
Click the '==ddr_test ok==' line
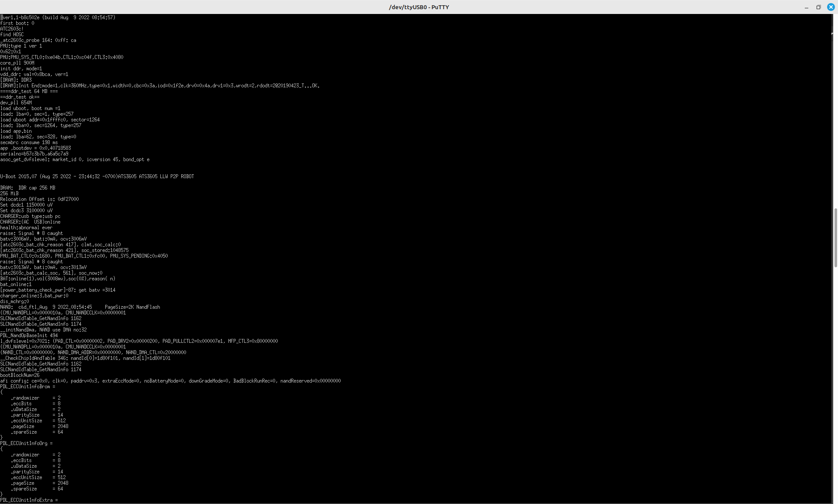coord(20,97)
